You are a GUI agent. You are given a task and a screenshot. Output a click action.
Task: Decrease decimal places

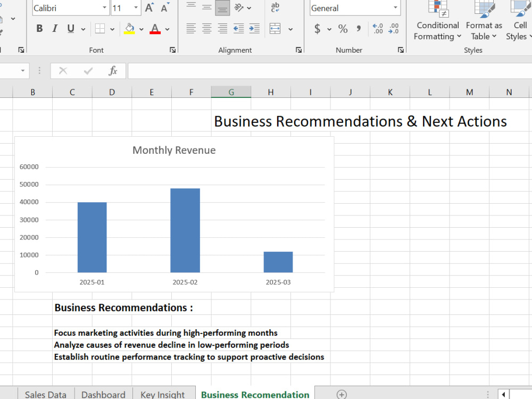[x=394, y=29]
